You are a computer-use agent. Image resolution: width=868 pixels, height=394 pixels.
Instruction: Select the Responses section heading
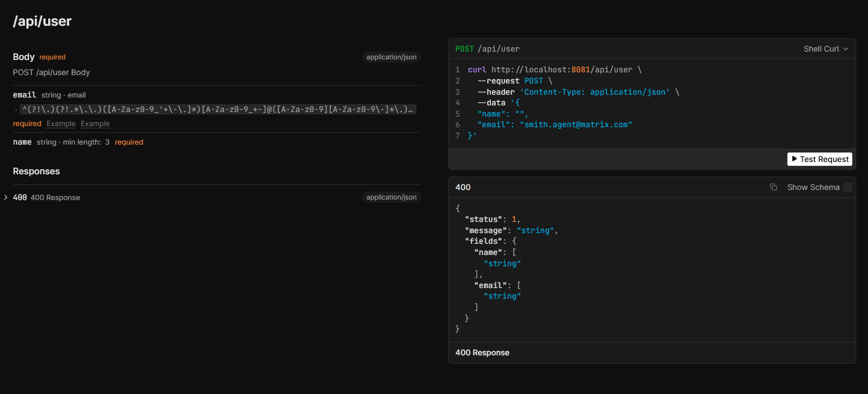(x=36, y=171)
